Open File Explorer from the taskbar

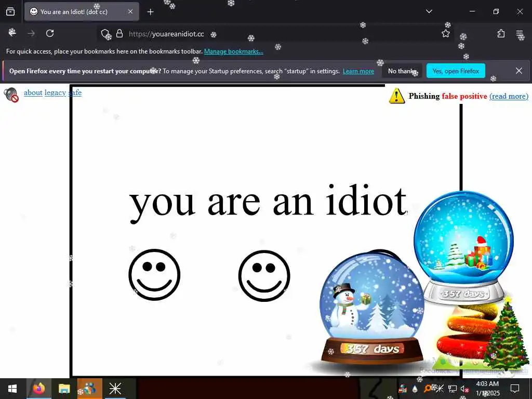point(64,389)
